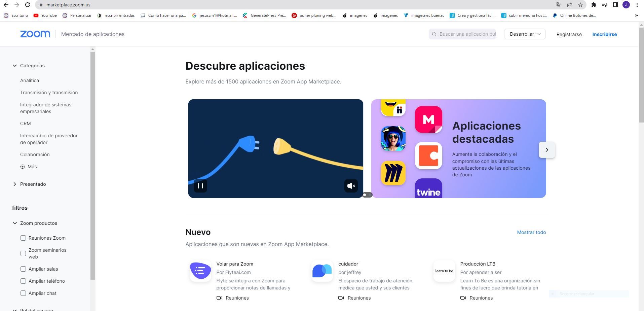This screenshot has width=644, height=311.
Task: Click the plus icon next to Más
Action: click(23, 167)
